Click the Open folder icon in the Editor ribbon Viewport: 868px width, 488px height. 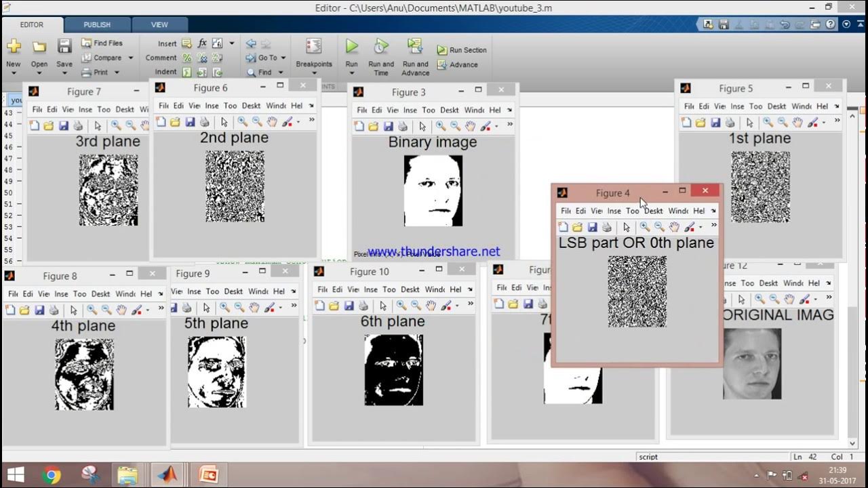click(x=39, y=47)
